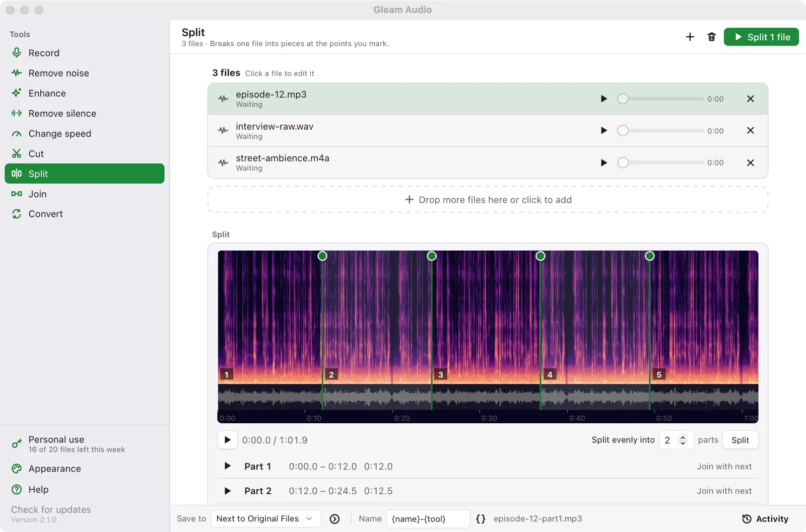Viewport: 806px width, 532px height.
Task: Switch to the Join tool
Action: click(84, 194)
